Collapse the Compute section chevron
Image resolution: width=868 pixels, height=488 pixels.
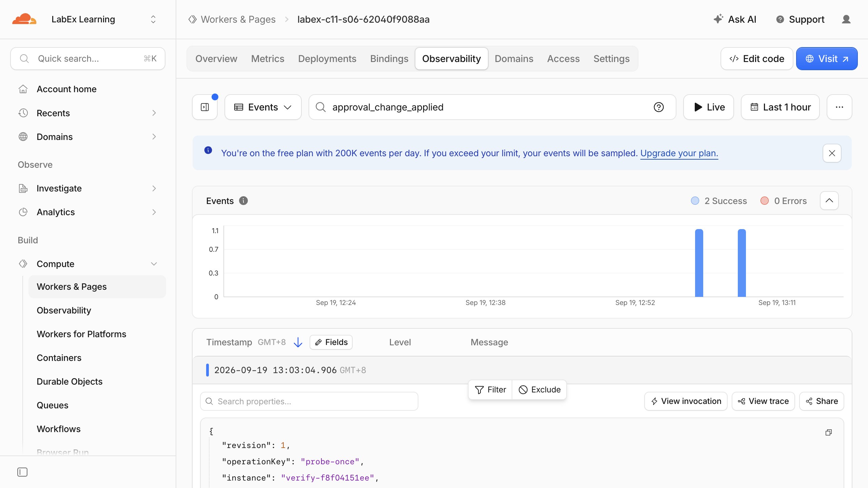[154, 264]
